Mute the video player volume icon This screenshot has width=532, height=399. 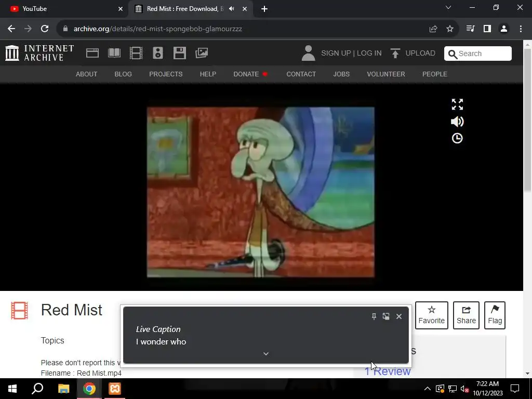(x=457, y=122)
